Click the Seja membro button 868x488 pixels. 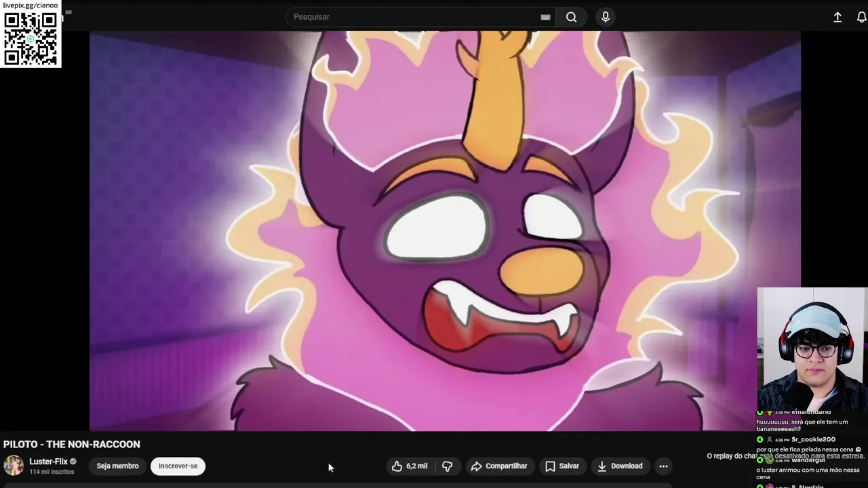(117, 466)
